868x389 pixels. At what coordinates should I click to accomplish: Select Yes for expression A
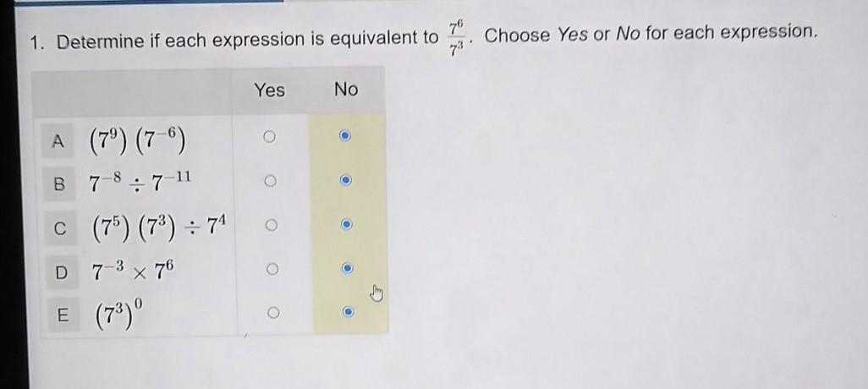268,137
